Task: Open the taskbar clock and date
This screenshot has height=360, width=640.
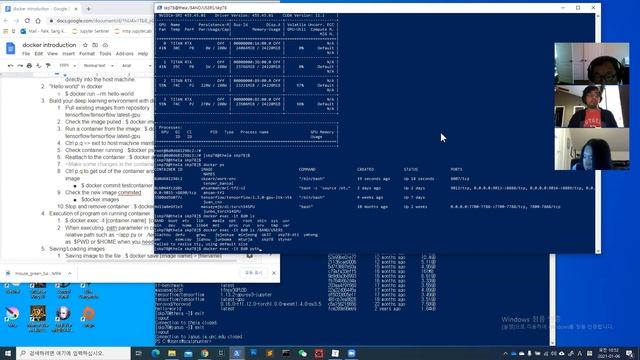Action: pos(608,353)
